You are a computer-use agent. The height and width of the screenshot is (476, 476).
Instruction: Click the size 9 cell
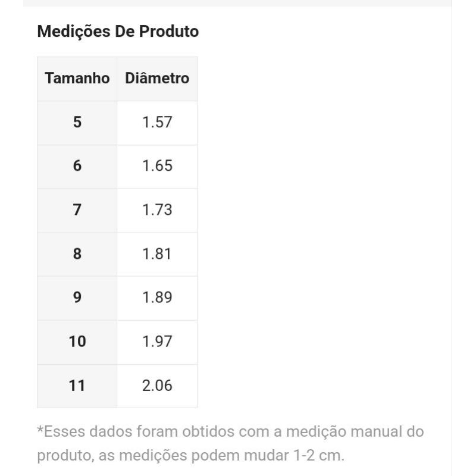click(77, 297)
